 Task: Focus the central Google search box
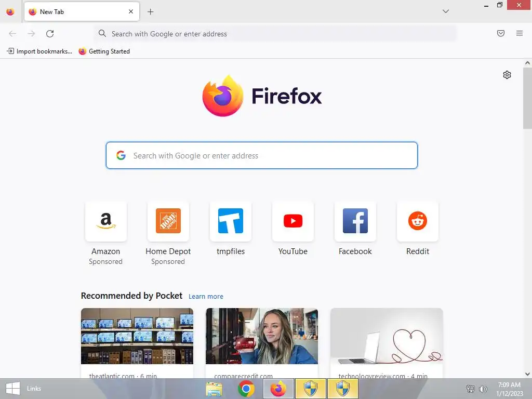pyautogui.click(x=262, y=155)
